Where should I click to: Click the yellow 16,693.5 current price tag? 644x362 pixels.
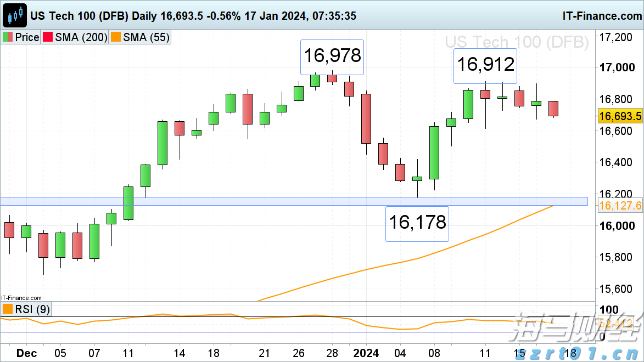pos(620,116)
